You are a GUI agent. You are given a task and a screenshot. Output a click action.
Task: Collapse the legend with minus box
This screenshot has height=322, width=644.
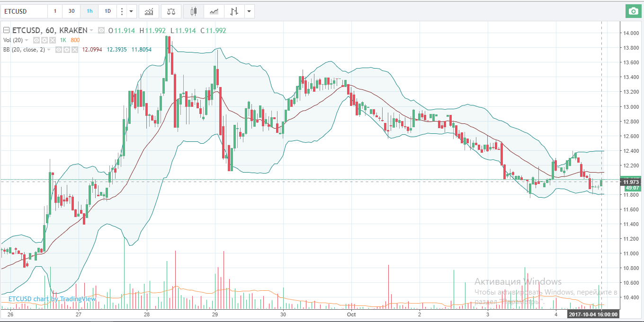click(x=6, y=30)
